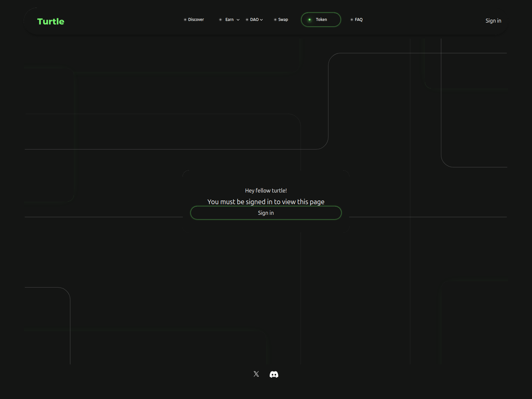Select the glowing green radio dot in Token
Viewport: 532px width, 399px height.
(x=309, y=20)
